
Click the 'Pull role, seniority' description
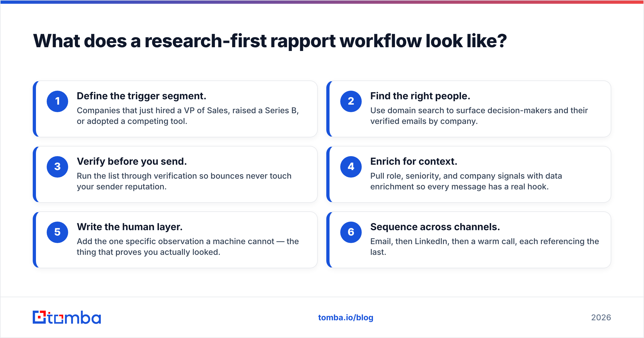466,181
